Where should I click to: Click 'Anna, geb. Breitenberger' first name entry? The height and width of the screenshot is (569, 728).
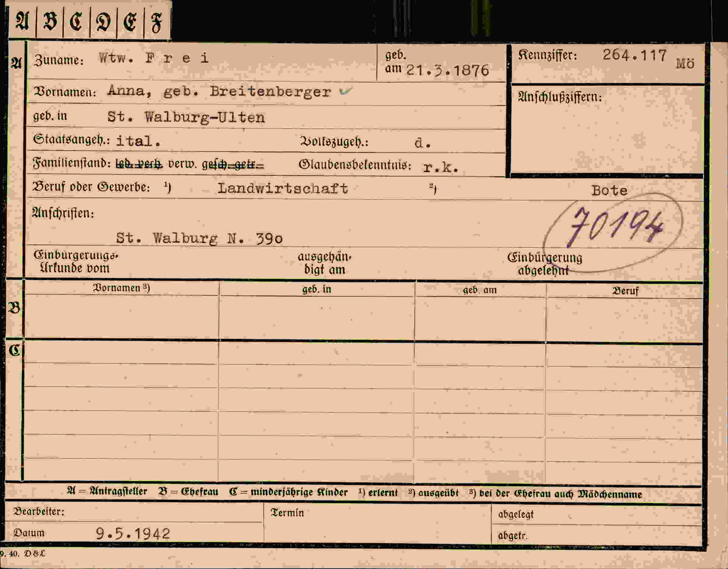pos(219,91)
